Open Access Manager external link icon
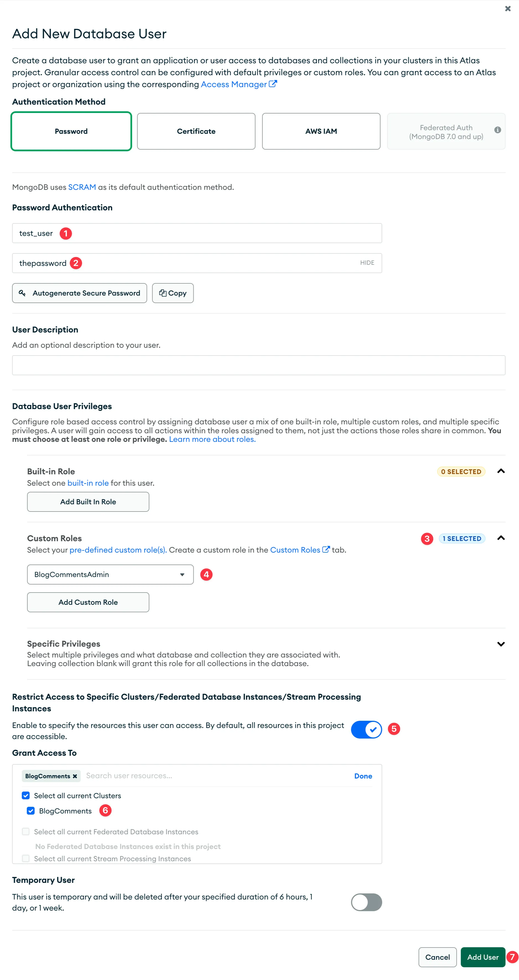This screenshot has height=980, width=519. (x=273, y=84)
